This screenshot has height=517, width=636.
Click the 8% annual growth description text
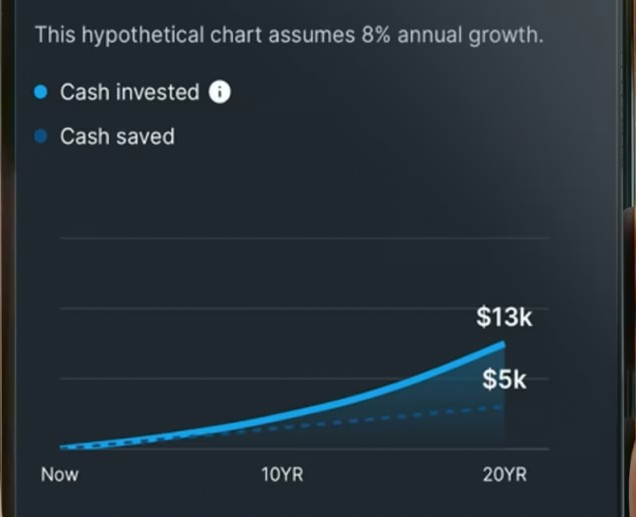tap(289, 35)
